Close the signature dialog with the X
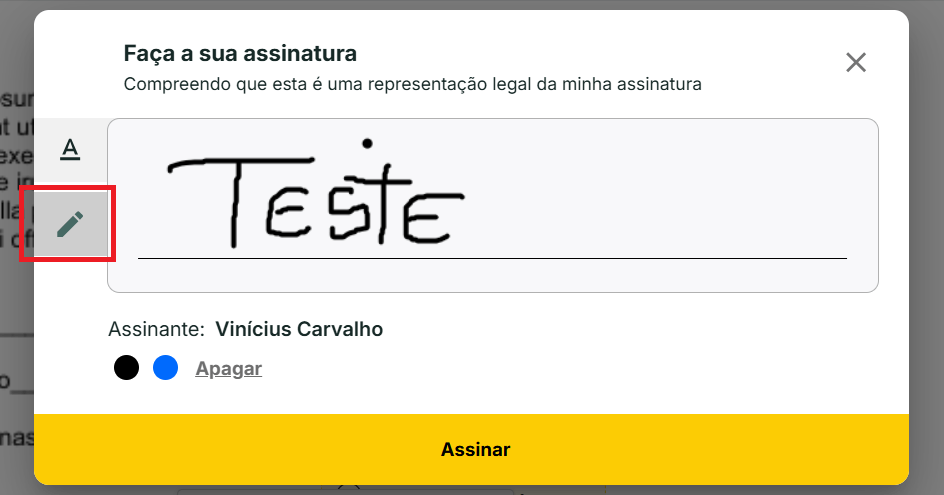This screenshot has height=495, width=944. (x=855, y=63)
